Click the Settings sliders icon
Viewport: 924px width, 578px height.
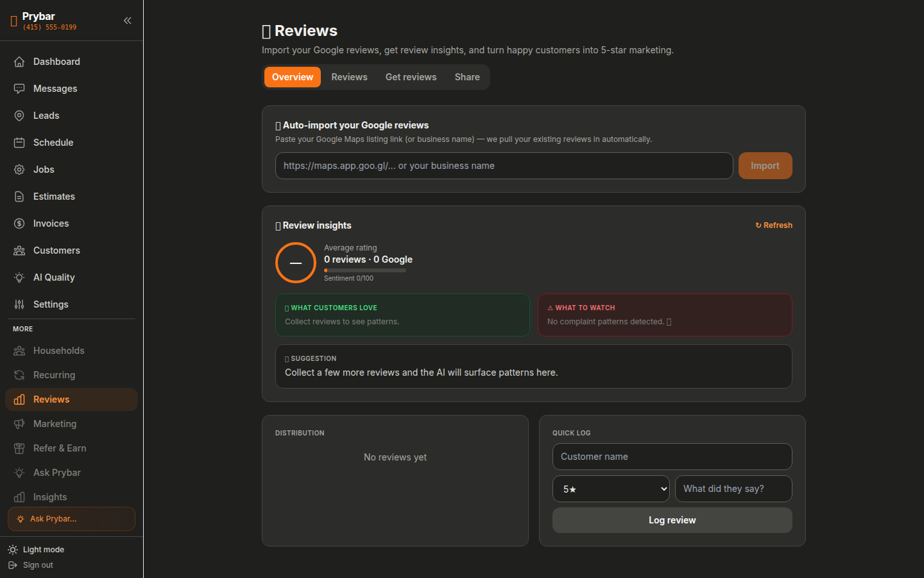click(19, 304)
